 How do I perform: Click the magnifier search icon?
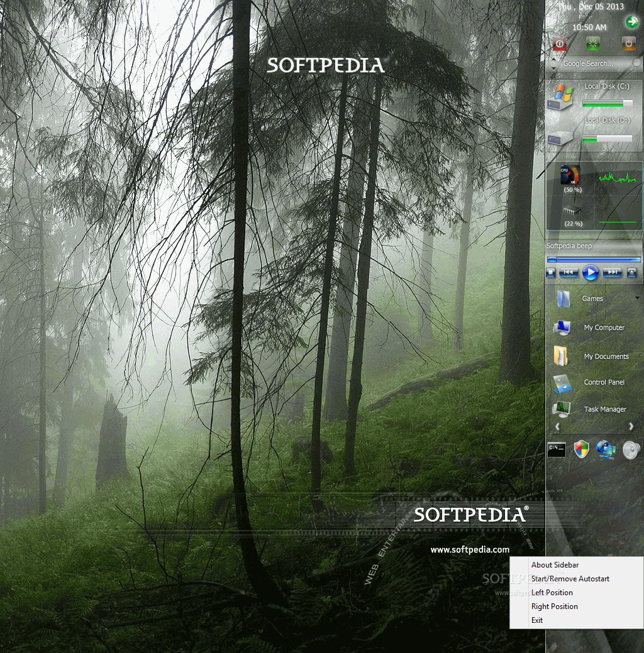(x=636, y=62)
